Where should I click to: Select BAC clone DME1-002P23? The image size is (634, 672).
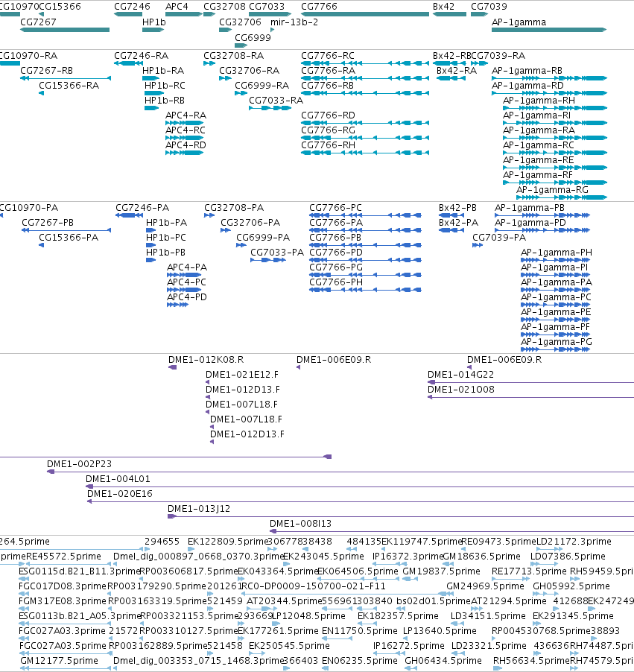pos(79,464)
